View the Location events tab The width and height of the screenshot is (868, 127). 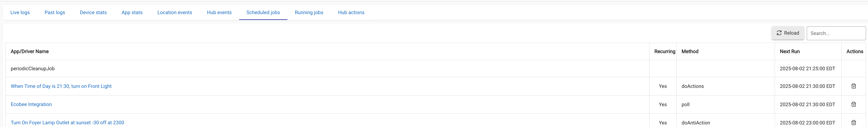[x=174, y=13]
